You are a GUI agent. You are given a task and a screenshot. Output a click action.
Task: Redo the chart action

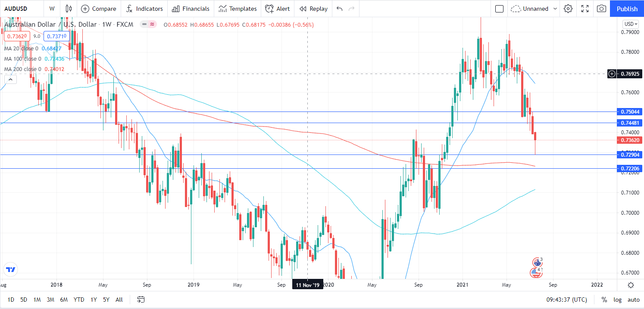tap(352, 9)
